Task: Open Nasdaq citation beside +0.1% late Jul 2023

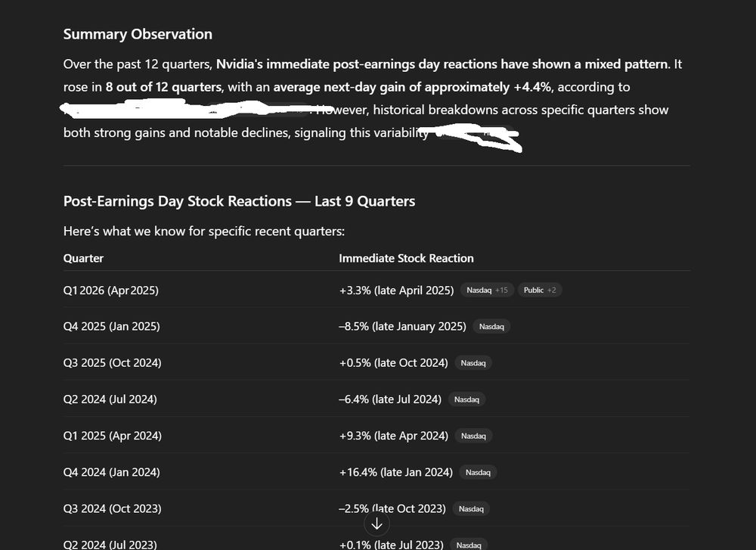Action: [x=469, y=545]
